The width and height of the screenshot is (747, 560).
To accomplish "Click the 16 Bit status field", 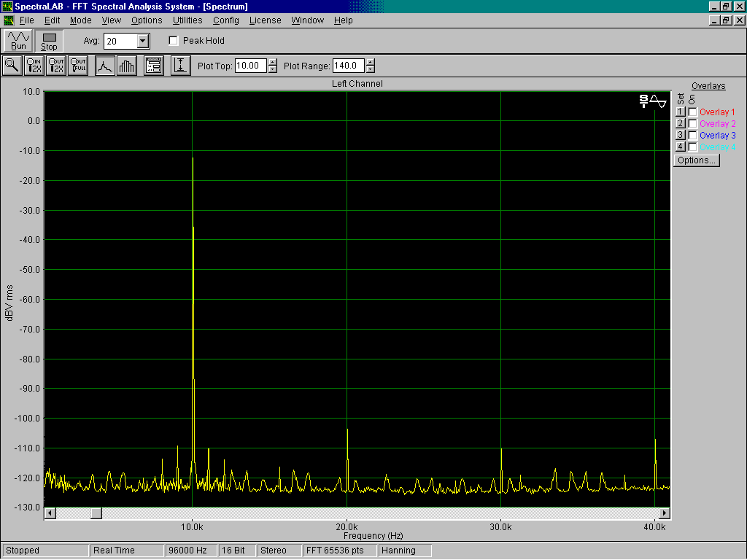I will click(x=237, y=551).
